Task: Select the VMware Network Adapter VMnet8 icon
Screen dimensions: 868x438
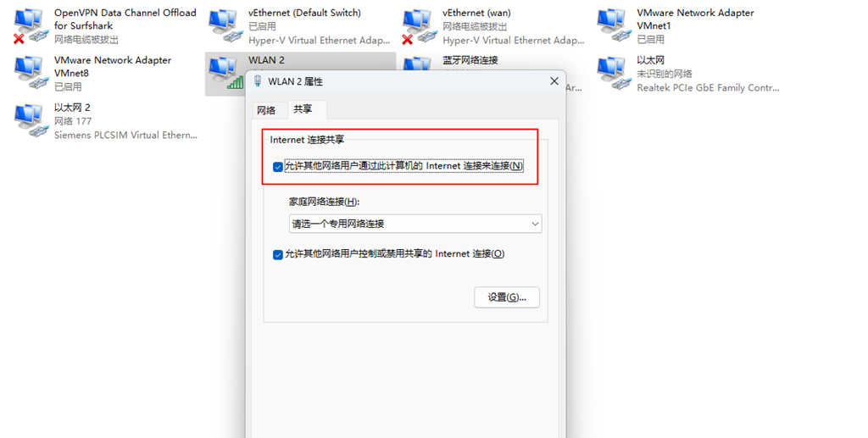Action: point(30,73)
